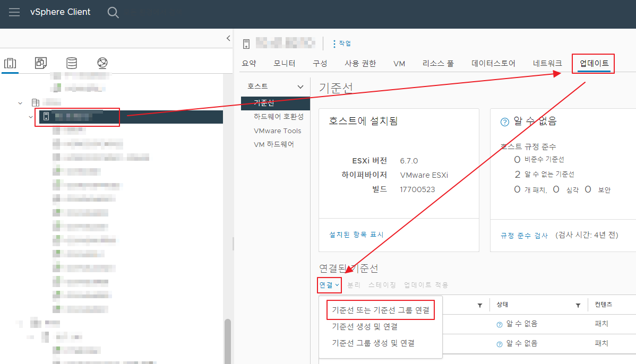Image resolution: width=636 pixels, height=364 pixels.
Task: Collapse the 호스트 section chevron
Action: (300, 86)
